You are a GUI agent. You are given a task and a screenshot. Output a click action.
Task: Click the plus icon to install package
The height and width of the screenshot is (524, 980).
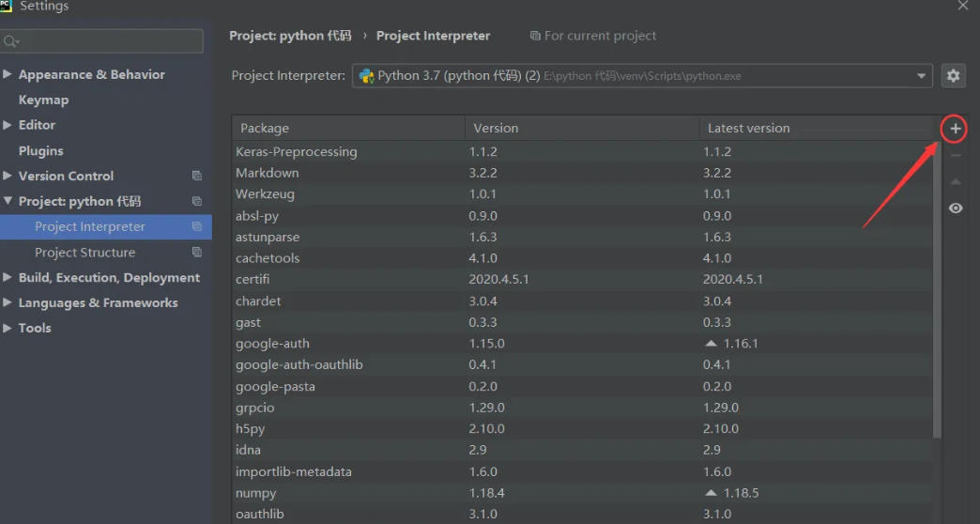[x=955, y=129]
